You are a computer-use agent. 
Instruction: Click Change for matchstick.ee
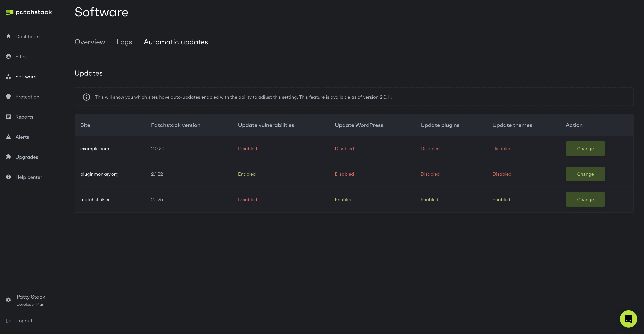[x=585, y=200]
